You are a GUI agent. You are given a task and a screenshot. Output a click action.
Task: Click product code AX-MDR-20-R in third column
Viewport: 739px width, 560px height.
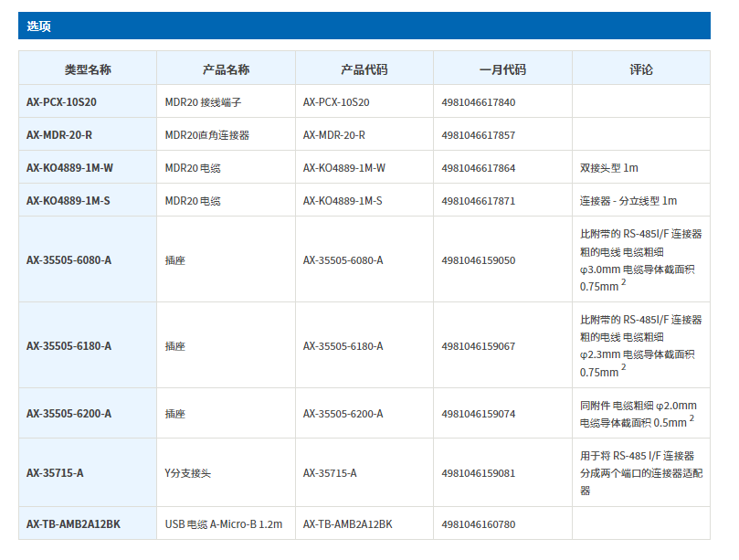click(333, 135)
